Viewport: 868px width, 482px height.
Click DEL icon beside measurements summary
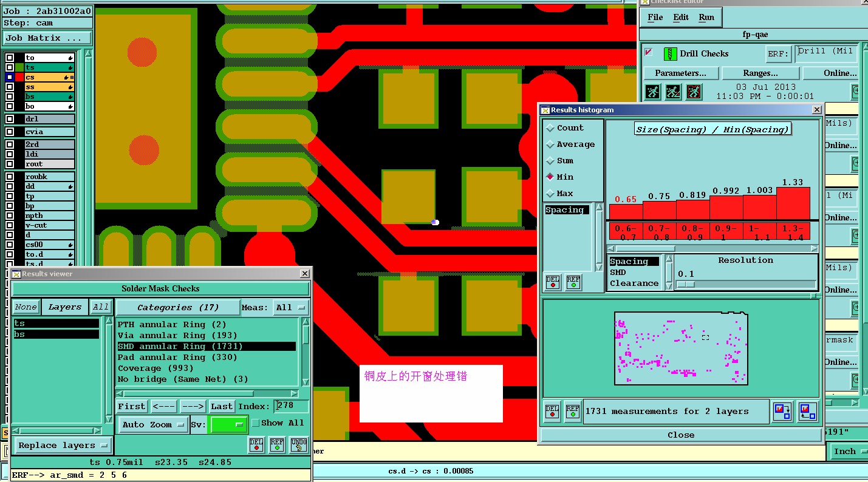[x=552, y=411]
